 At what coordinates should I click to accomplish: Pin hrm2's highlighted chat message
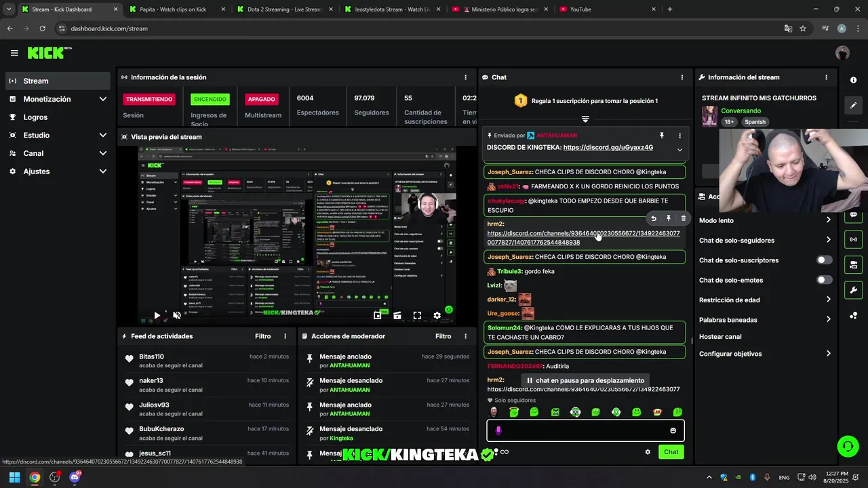[669, 218]
